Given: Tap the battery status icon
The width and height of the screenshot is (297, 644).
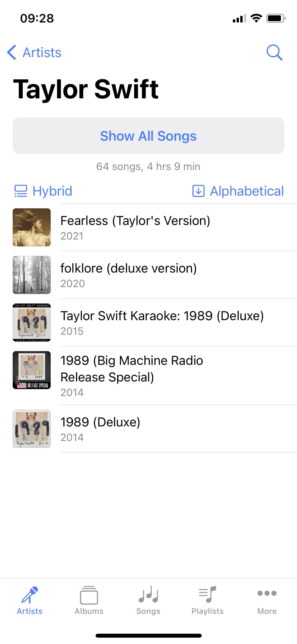Looking at the screenshot, I should tap(276, 18).
